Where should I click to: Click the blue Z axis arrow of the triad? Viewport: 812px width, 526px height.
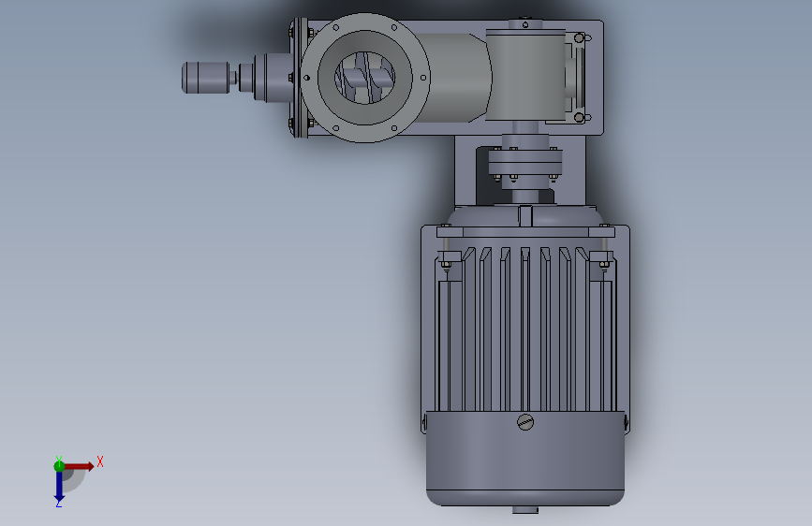click(x=59, y=487)
